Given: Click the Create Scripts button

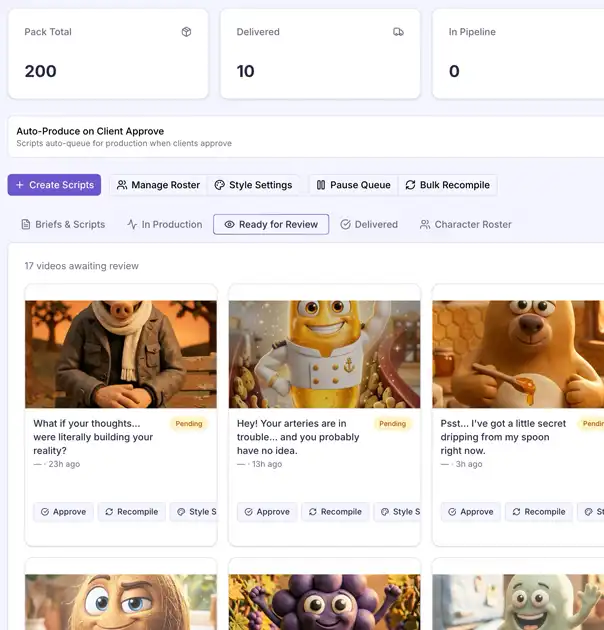Looking at the screenshot, I should point(54,185).
